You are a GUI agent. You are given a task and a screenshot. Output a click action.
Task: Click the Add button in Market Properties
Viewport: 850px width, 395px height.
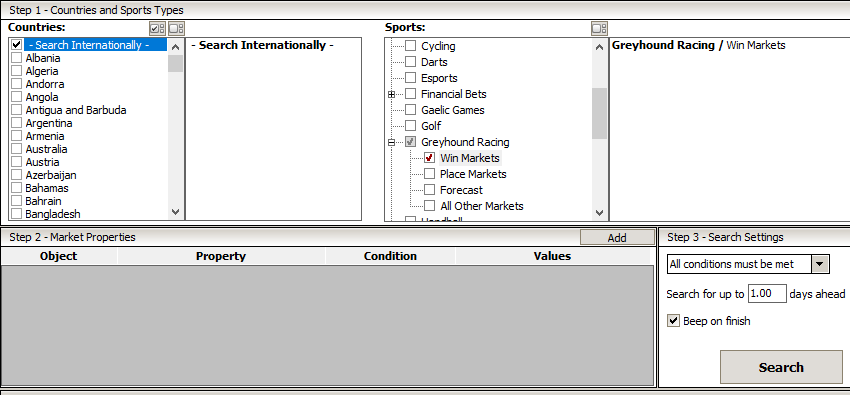coord(617,237)
